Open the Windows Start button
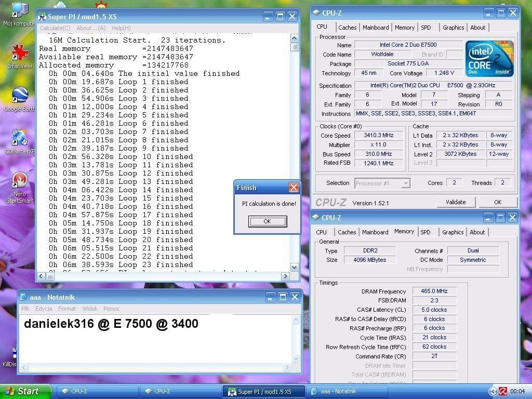The image size is (532, 399). [x=26, y=391]
